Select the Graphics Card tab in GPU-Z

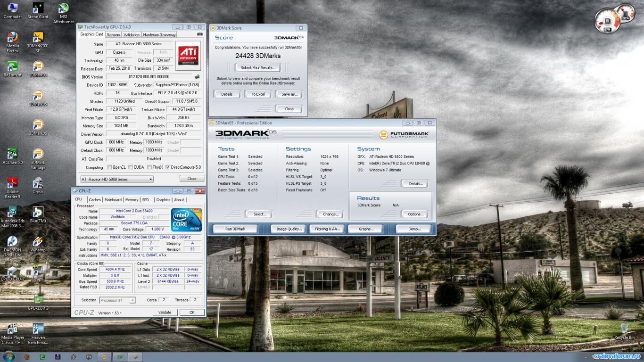tap(91, 34)
